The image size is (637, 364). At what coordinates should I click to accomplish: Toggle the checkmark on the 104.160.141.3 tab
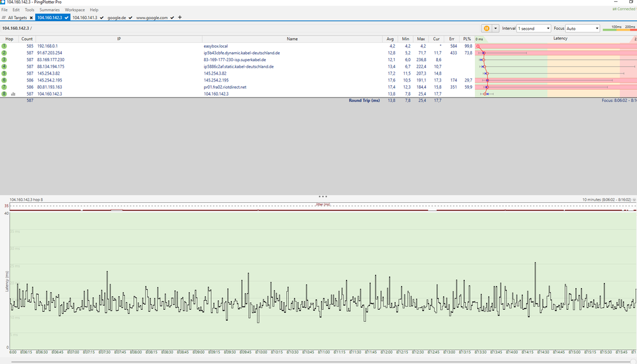point(101,18)
